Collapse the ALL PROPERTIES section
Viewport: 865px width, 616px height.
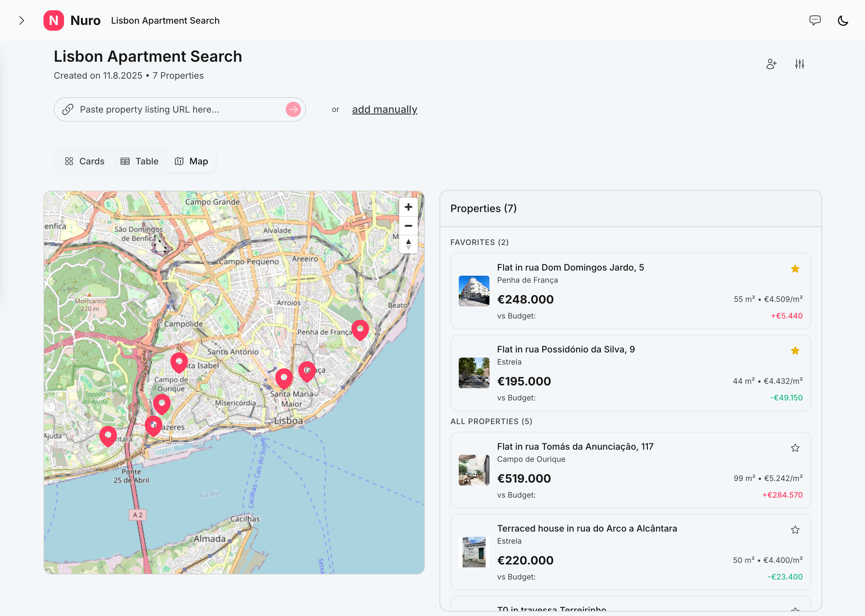491,422
